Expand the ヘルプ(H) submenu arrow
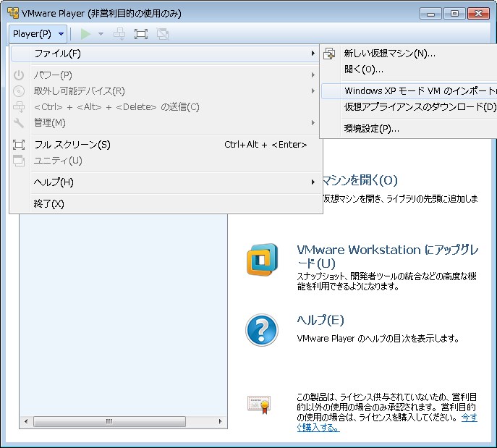Screen dimensions: 497x448 [x=313, y=182]
